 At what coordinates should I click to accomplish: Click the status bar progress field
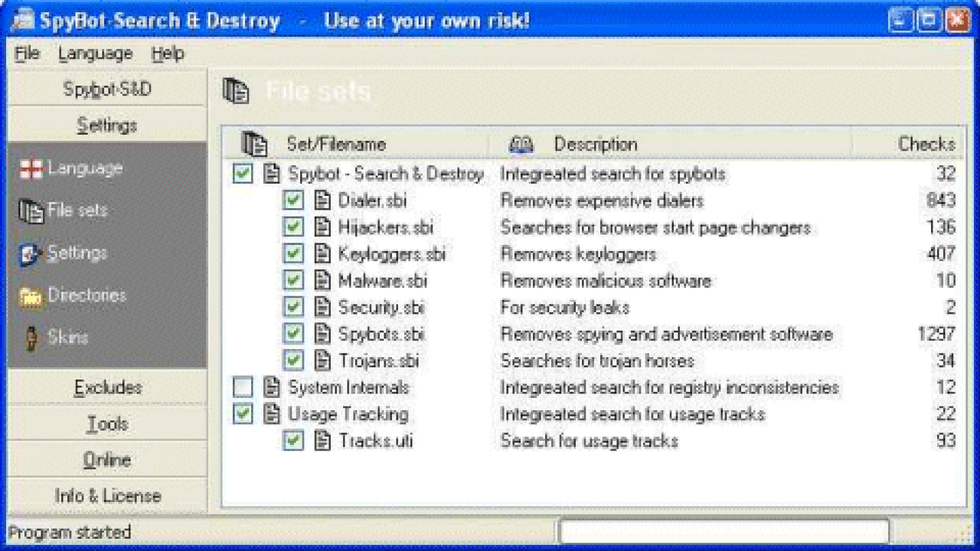pyautogui.click(x=724, y=531)
